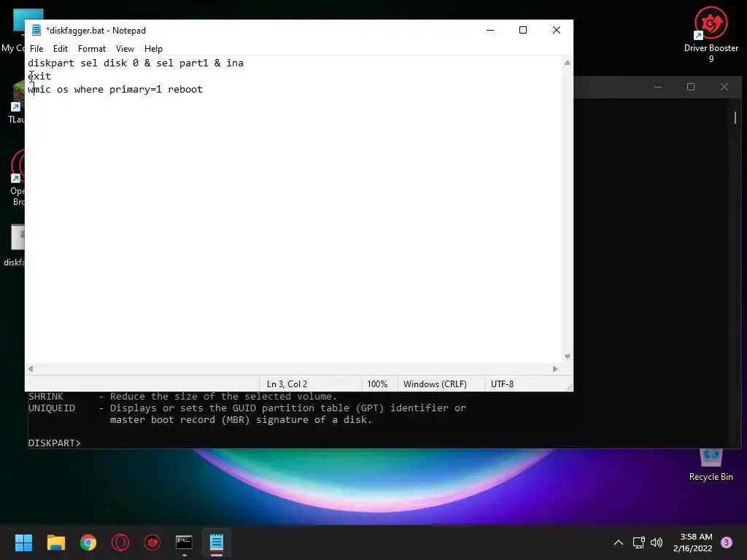Show hidden icons in the system tray
The width and height of the screenshot is (747, 560).
click(x=619, y=542)
